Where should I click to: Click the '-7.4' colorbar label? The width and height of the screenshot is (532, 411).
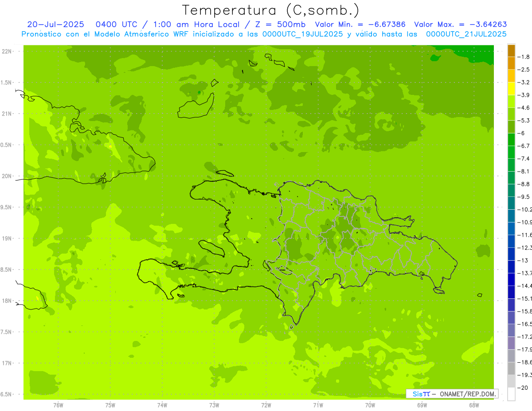coord(524,159)
